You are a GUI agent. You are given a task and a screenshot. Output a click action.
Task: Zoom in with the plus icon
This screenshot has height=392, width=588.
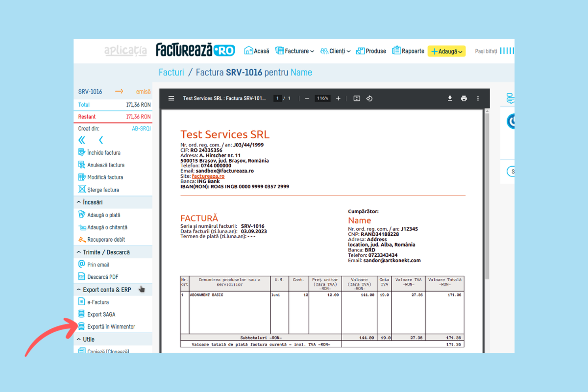click(338, 98)
